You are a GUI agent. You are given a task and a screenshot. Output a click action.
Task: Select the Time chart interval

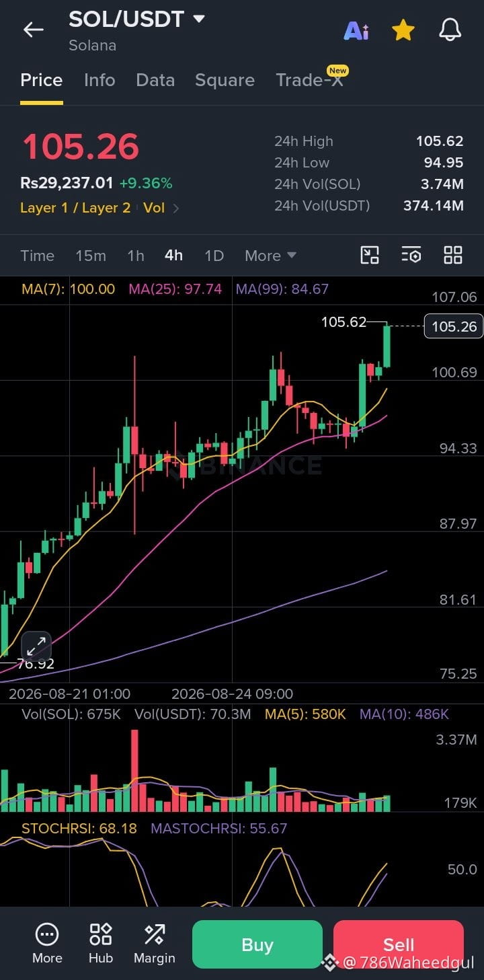pos(38,256)
